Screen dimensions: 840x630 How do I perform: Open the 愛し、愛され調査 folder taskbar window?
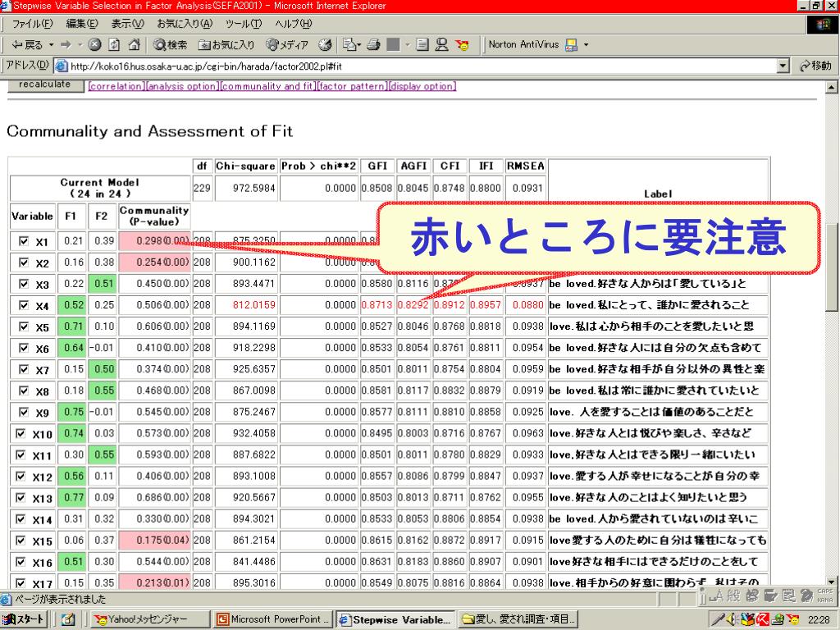[x=518, y=619]
